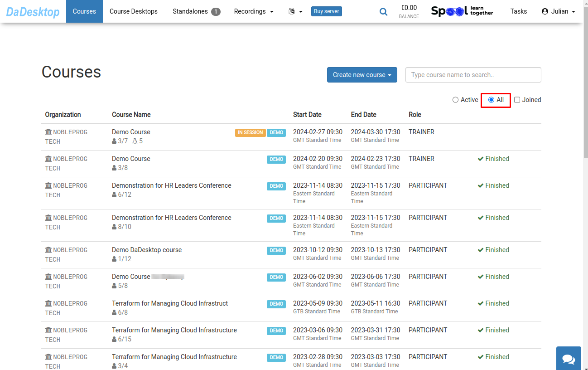Click the participants icon showing 5/8
Screen dimensions: 588x370
pos(114,286)
